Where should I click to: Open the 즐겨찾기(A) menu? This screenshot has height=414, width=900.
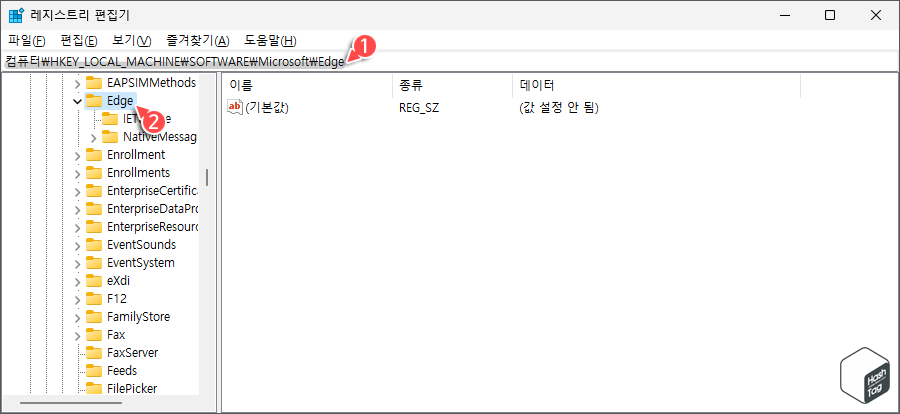coord(197,41)
